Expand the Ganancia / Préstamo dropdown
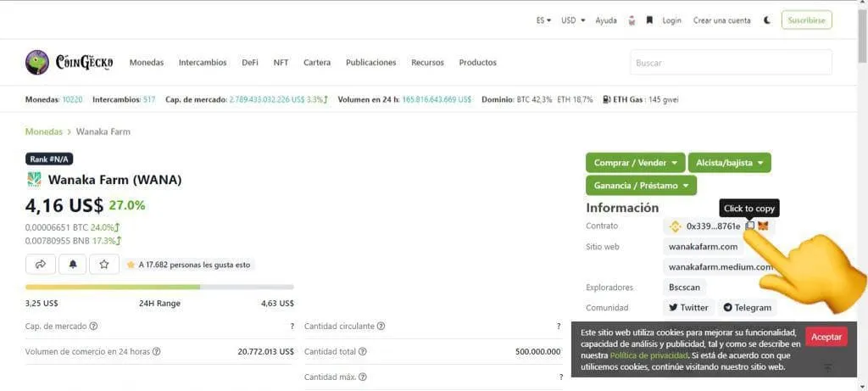 click(x=641, y=186)
